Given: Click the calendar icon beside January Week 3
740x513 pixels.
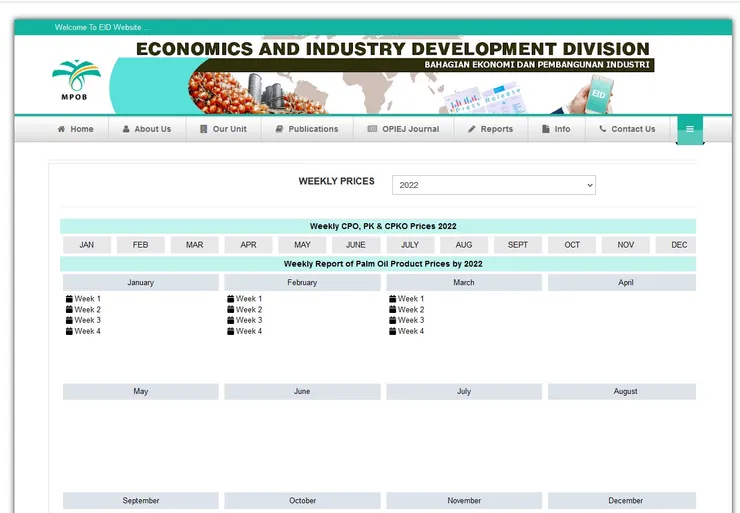Looking at the screenshot, I should [x=69, y=320].
